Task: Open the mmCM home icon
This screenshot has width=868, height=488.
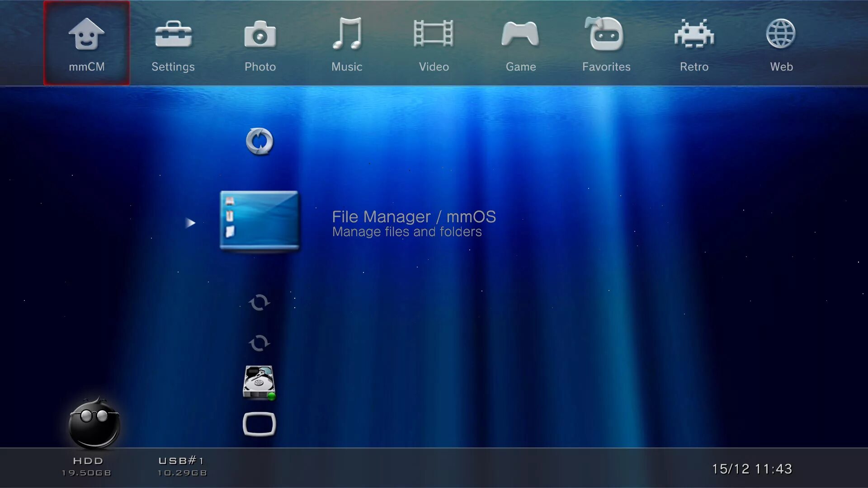Action: point(86,35)
